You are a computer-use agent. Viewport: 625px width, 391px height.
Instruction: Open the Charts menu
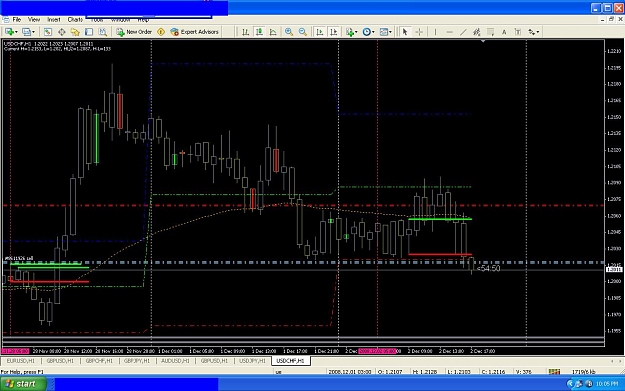(x=75, y=20)
